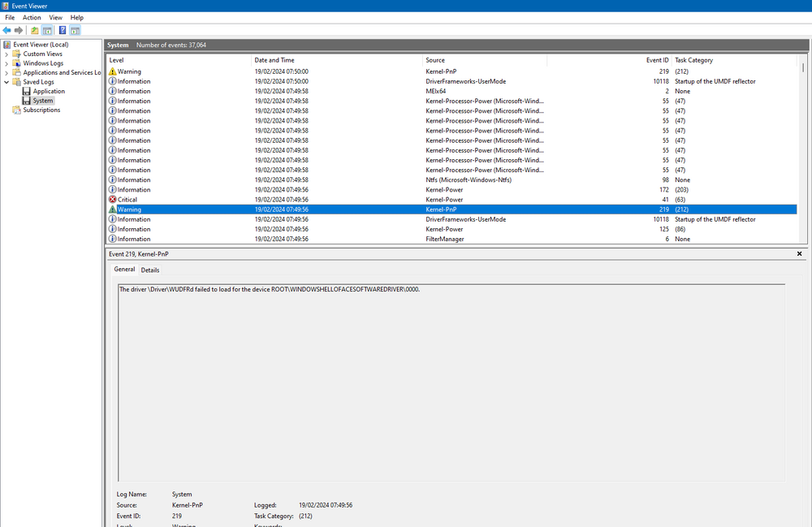Open the Help menu

[76, 18]
